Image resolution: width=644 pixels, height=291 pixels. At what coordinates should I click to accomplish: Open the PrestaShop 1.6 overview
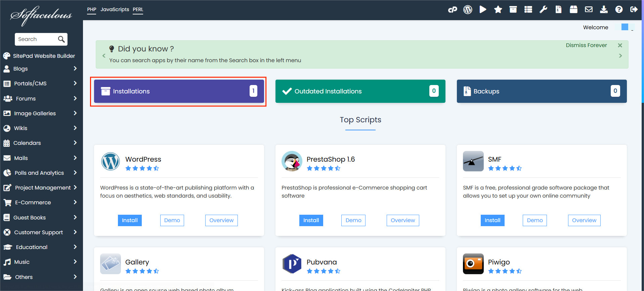(403, 220)
